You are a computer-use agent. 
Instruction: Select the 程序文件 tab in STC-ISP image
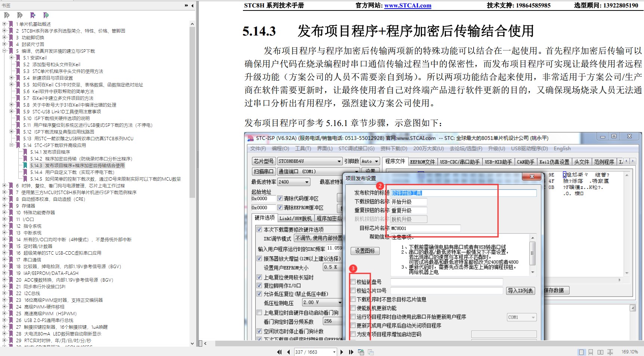(x=395, y=161)
